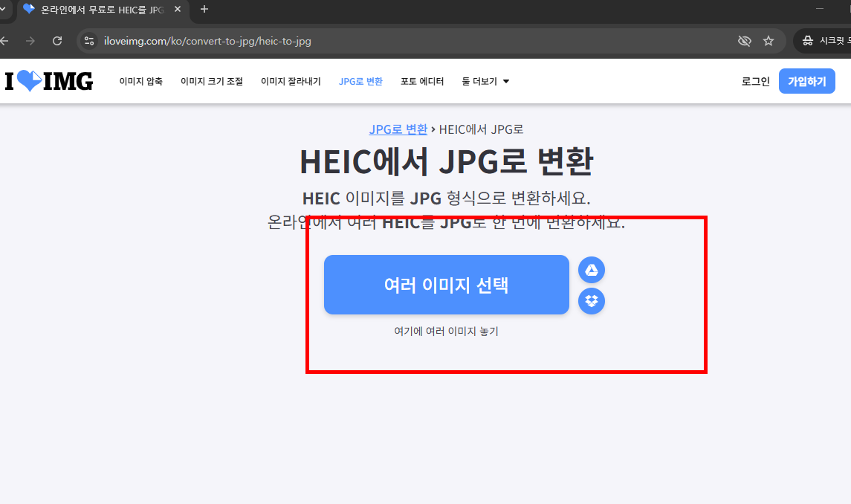Click the eye icon in address bar

pyautogui.click(x=744, y=42)
